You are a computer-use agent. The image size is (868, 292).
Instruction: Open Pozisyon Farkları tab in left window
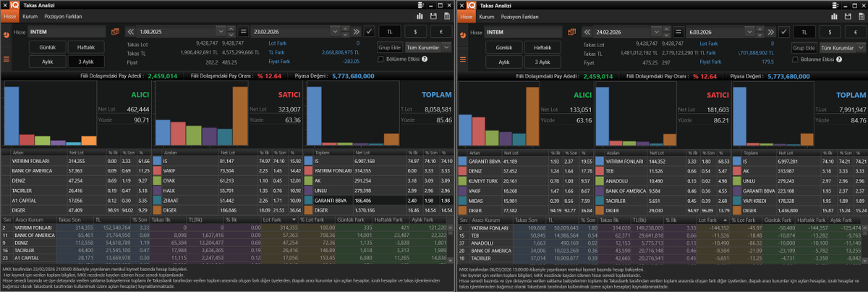tap(63, 15)
